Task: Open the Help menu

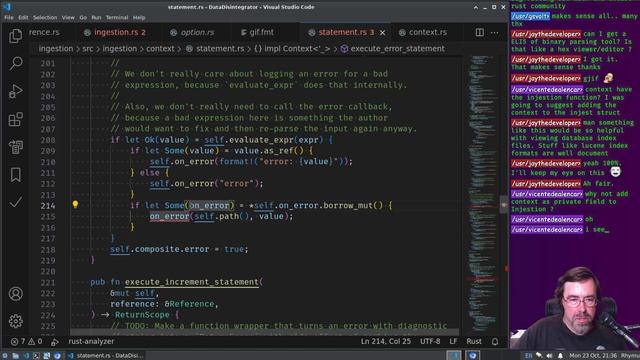Action: pyautogui.click(x=139, y=18)
